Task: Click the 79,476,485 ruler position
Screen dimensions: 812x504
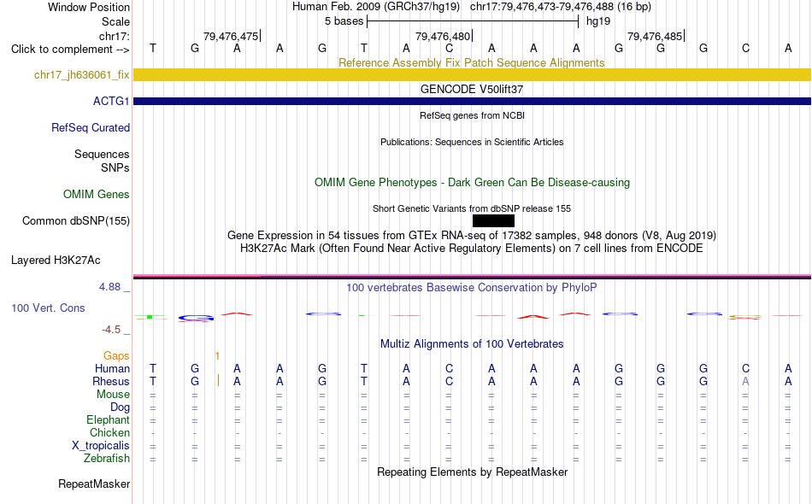Action: coord(655,36)
